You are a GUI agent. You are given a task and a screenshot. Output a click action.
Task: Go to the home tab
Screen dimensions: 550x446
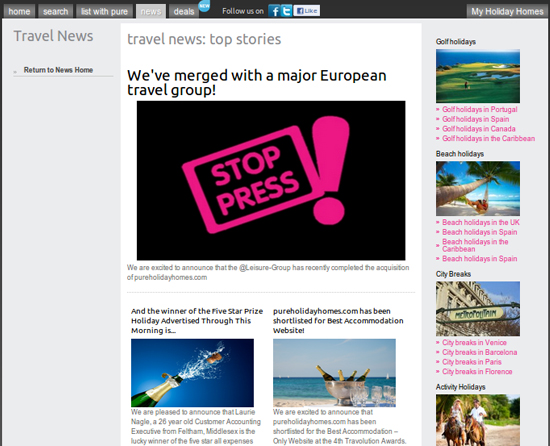tap(19, 12)
